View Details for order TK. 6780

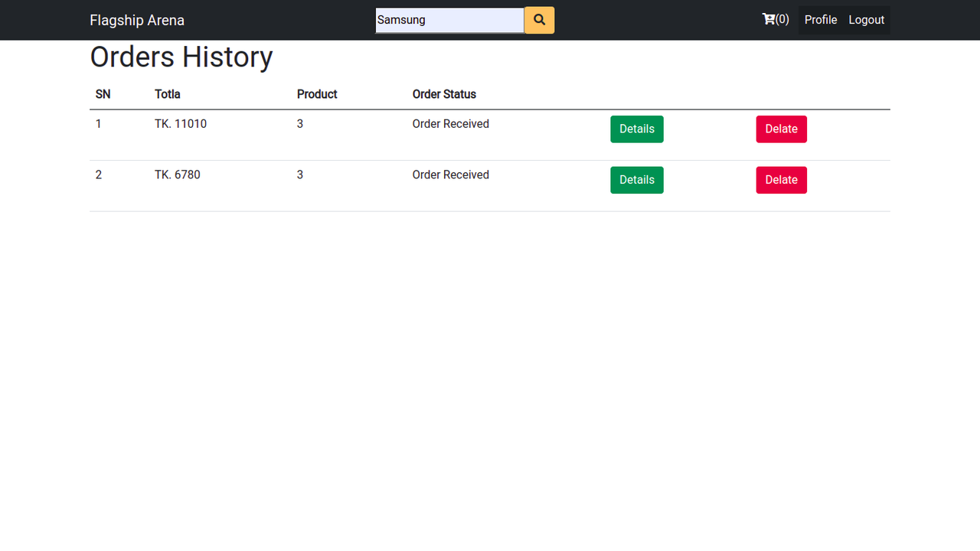pos(637,180)
